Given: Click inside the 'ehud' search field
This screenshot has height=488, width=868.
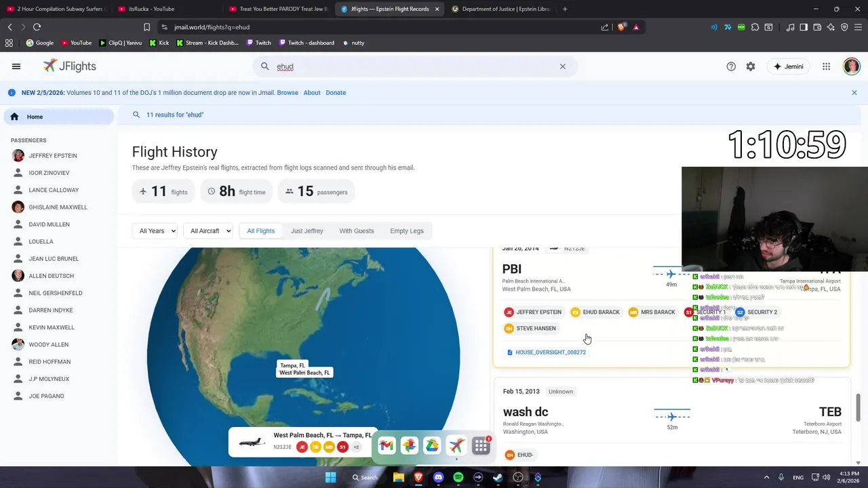Looking at the screenshot, I should tap(414, 66).
